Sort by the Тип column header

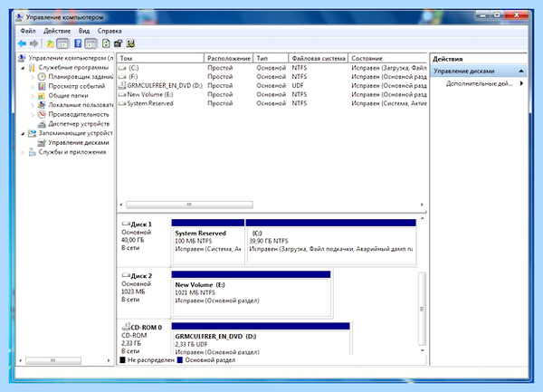tap(271, 58)
